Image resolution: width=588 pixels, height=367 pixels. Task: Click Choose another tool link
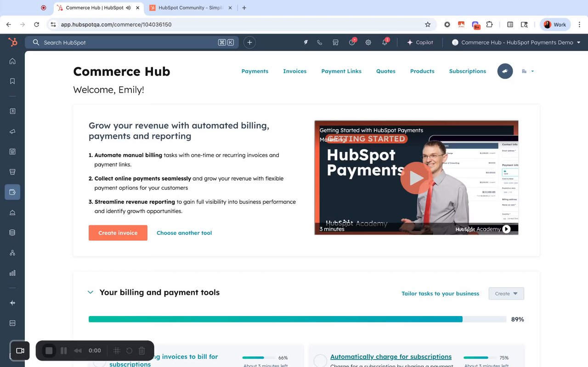[x=184, y=233]
